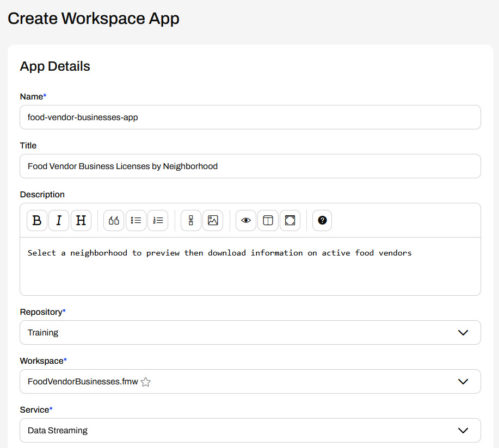Create a bulleted list in description

[x=136, y=220]
